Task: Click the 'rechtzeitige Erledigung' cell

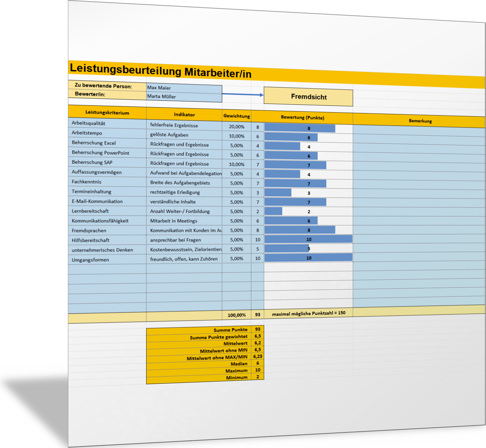Action: click(184, 192)
